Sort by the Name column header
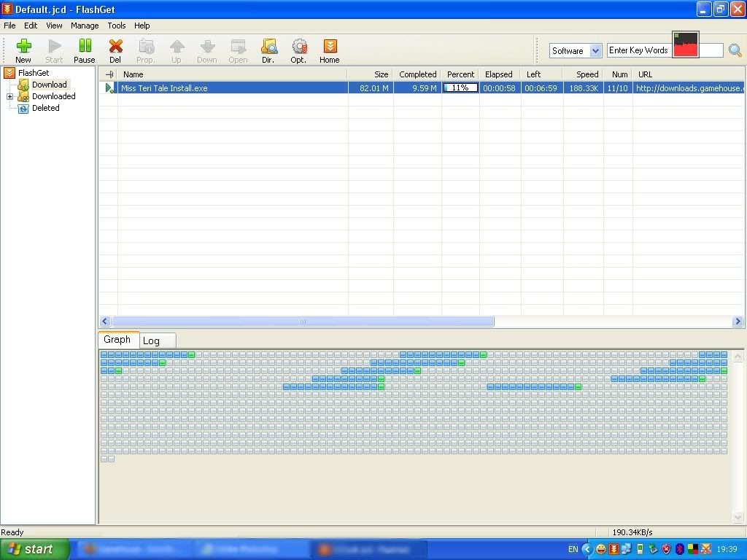 [233, 74]
